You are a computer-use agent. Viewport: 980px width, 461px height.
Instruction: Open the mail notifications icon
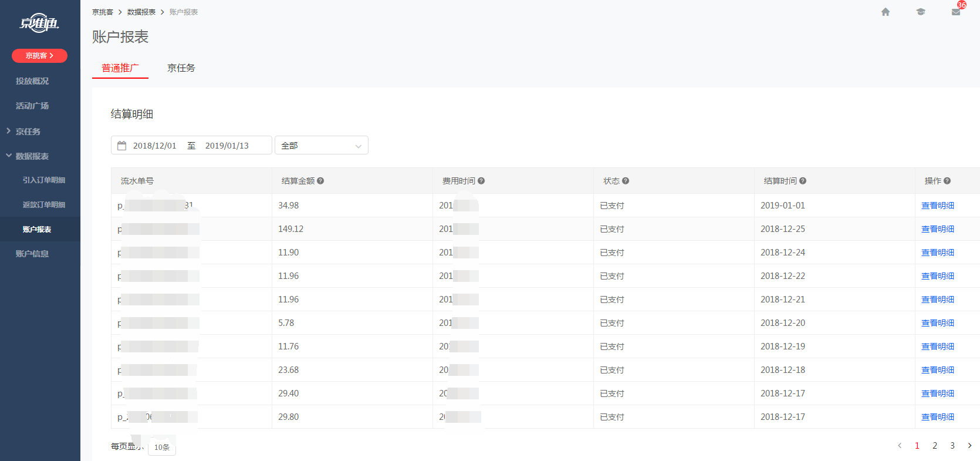pyautogui.click(x=956, y=12)
